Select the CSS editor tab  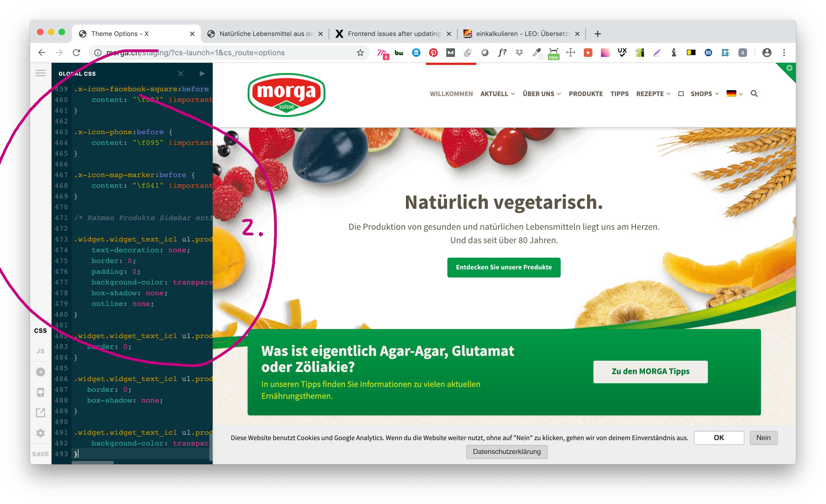(40, 330)
